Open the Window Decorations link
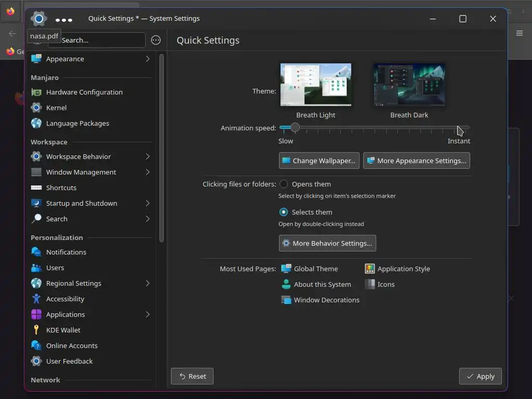 pyautogui.click(x=320, y=300)
